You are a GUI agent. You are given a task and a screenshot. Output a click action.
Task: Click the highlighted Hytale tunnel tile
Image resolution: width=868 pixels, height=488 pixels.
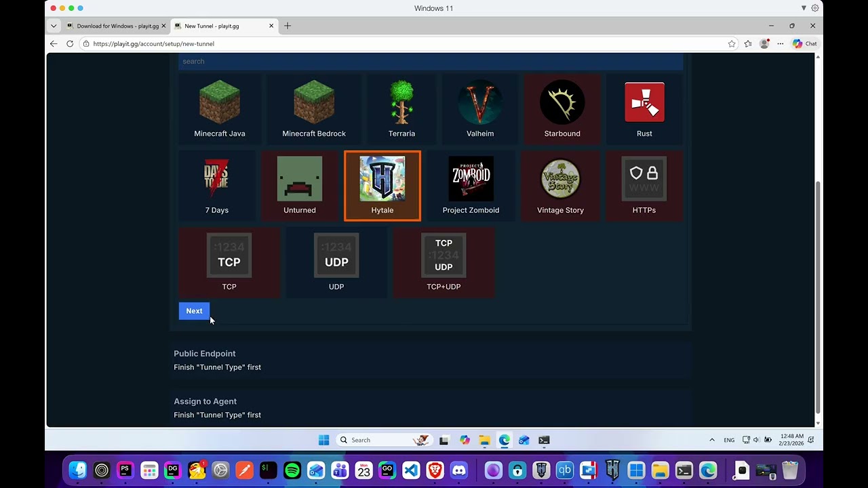coord(382,186)
